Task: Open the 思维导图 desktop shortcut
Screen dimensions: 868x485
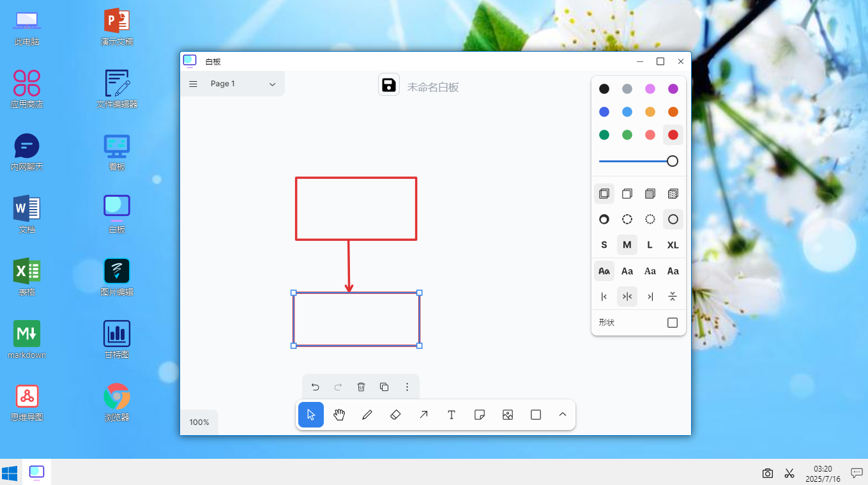Action: (x=27, y=403)
